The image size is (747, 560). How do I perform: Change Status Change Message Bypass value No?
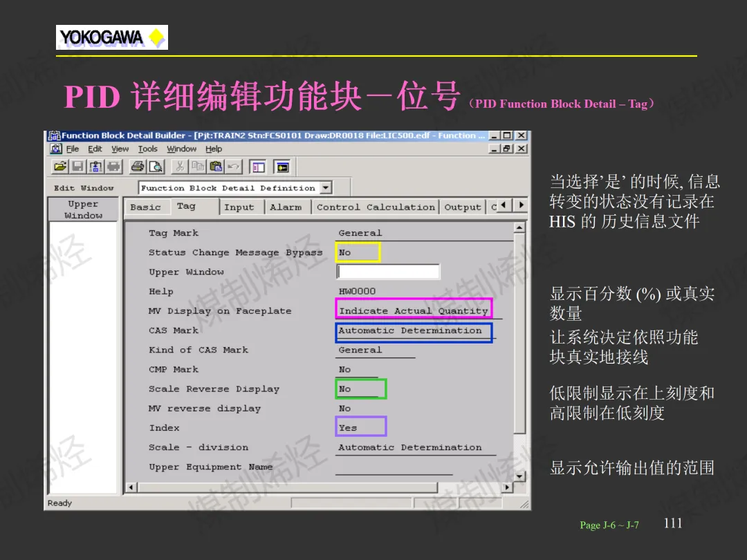click(x=358, y=252)
